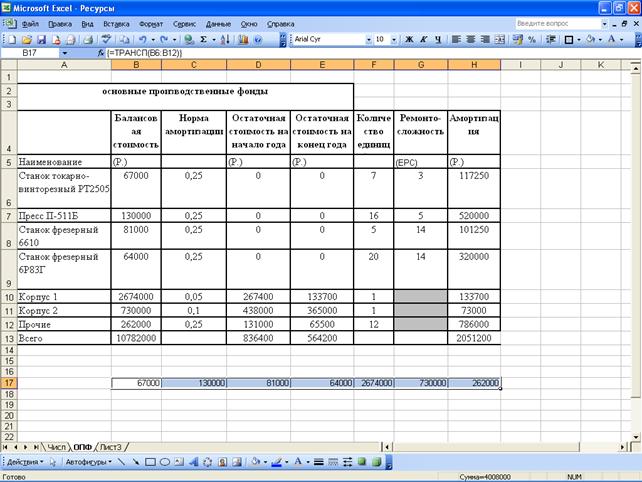Screen dimensions: 642x482
Task: Pick the drawing Fill Color bucket
Action: 256,462
